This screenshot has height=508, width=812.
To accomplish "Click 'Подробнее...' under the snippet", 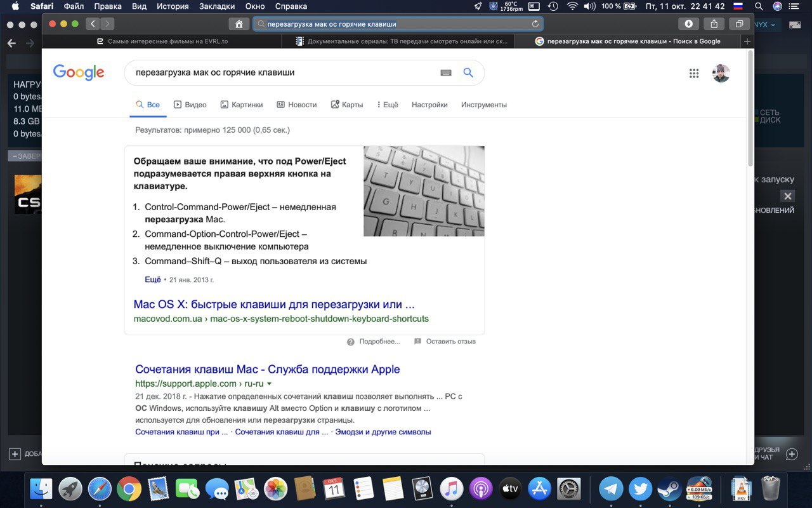I will click(x=374, y=342).
